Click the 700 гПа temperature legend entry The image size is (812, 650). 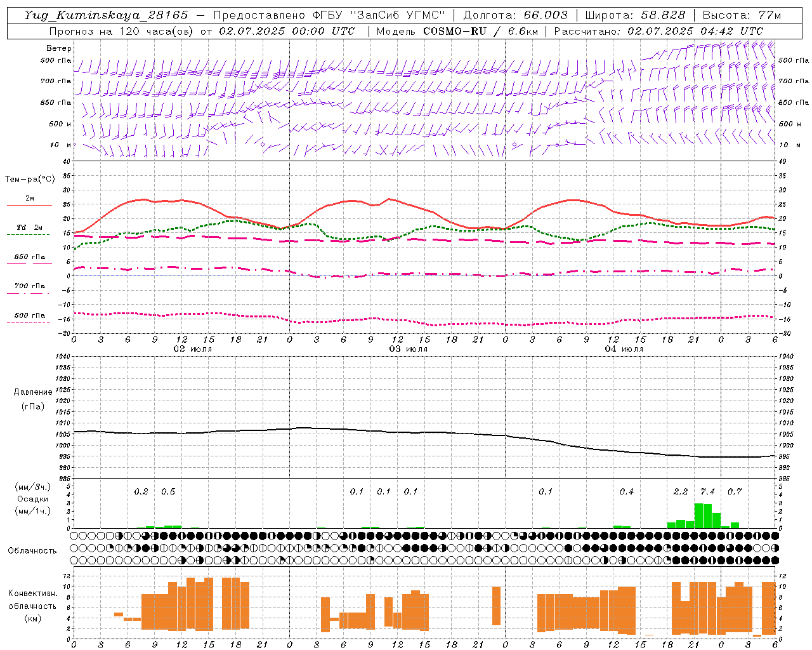[29, 286]
